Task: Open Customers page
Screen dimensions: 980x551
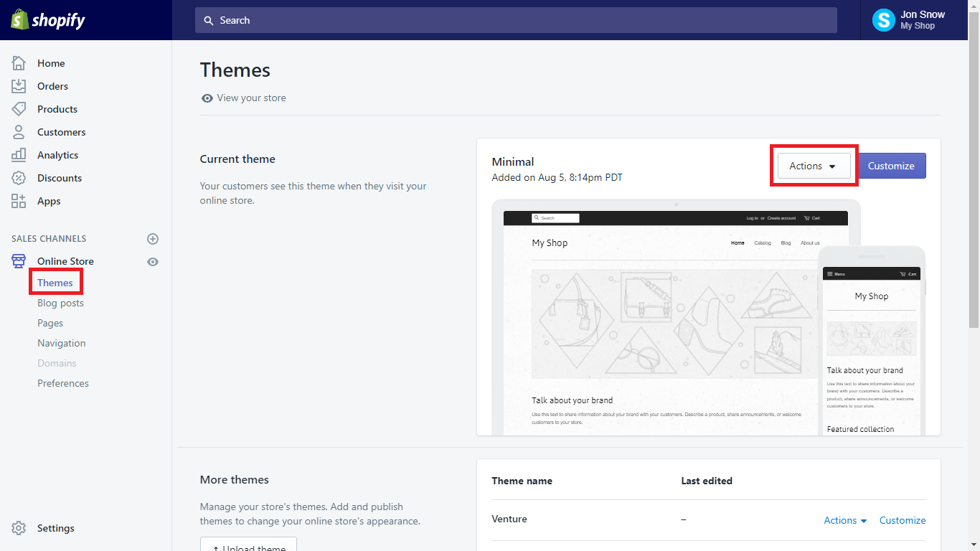Action: point(61,132)
